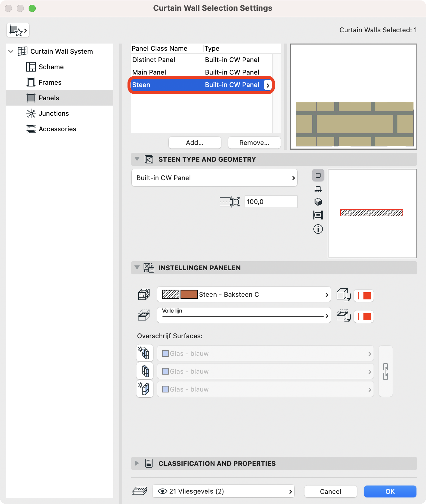The width and height of the screenshot is (426, 504).
Task: Collapse the Instellingen Panelen section
Action: pos(137,268)
